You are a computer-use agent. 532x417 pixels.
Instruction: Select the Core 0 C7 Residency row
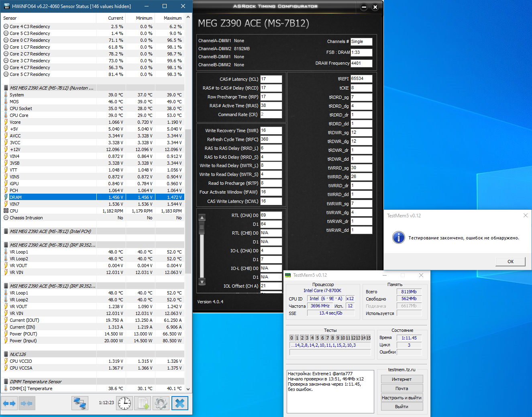point(93,40)
